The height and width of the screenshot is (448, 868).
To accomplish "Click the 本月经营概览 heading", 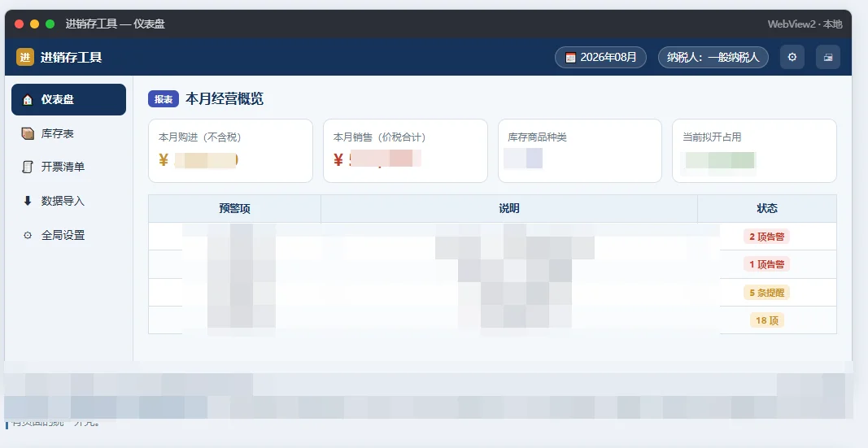I will (x=225, y=99).
